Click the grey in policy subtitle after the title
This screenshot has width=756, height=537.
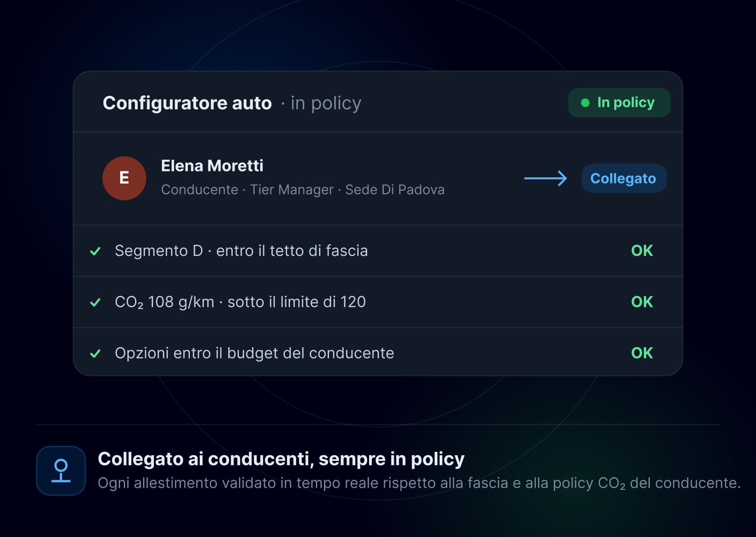321,103
